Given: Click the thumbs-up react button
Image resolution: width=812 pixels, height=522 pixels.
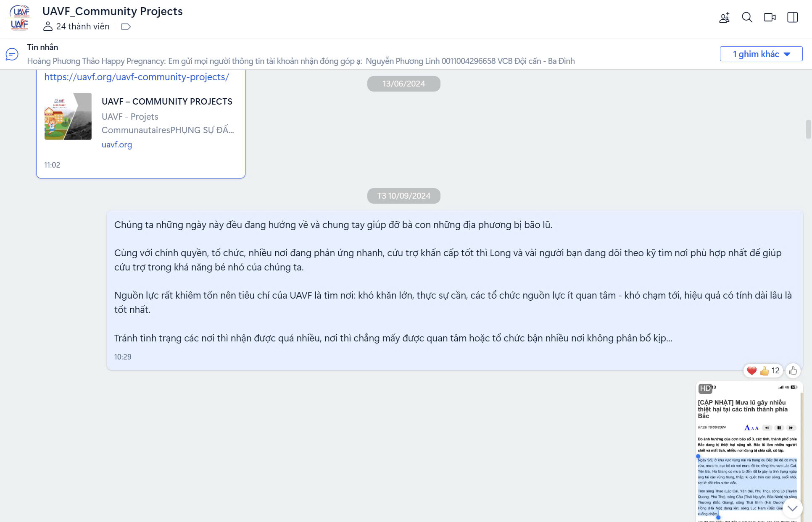Looking at the screenshot, I should tap(793, 370).
